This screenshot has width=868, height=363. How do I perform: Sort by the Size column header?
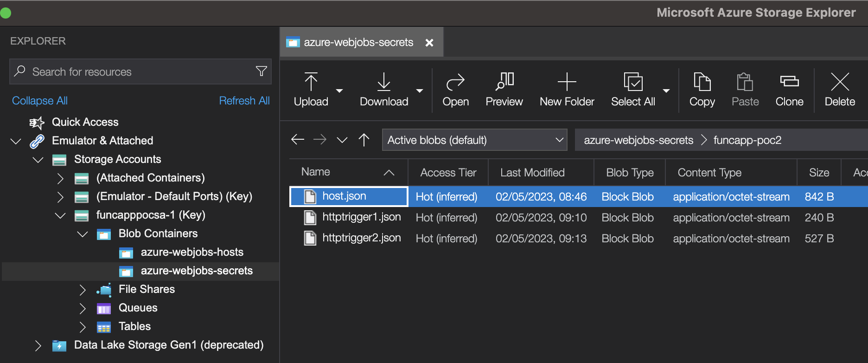(819, 172)
